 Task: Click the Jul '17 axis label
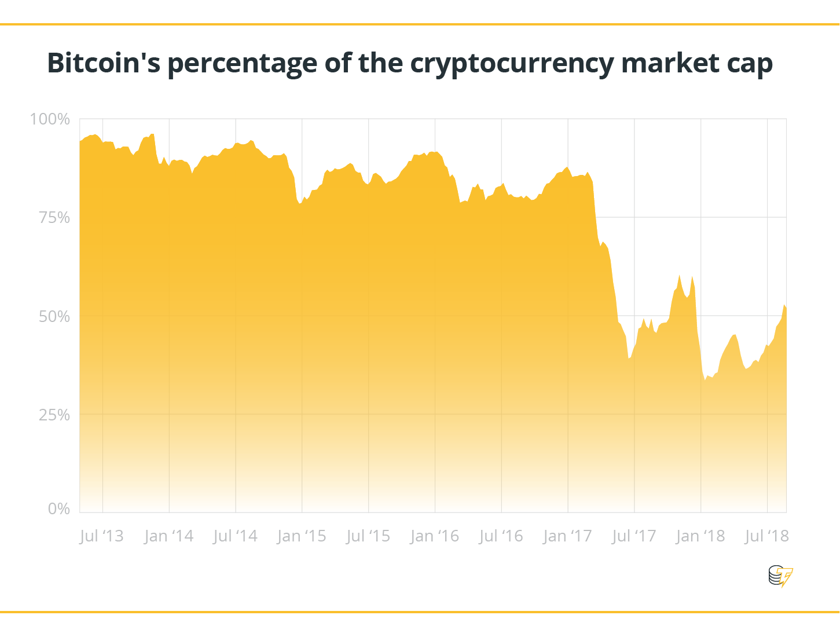[634, 536]
